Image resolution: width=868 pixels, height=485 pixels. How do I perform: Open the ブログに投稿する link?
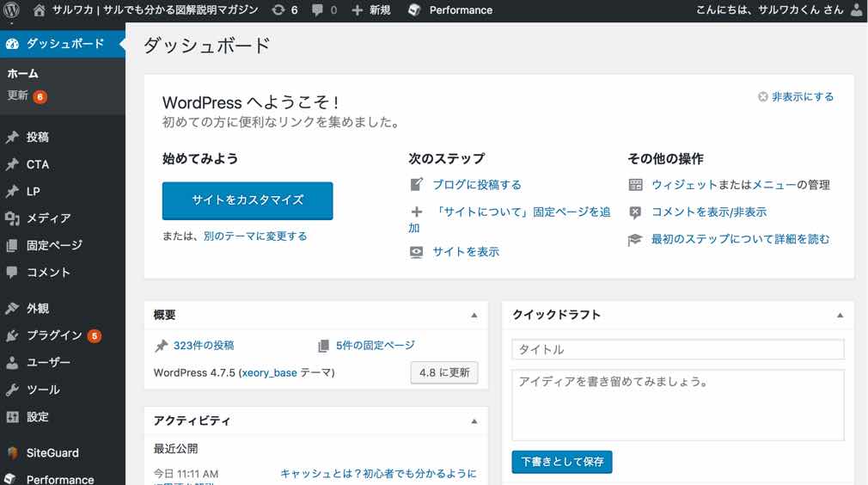(x=477, y=185)
